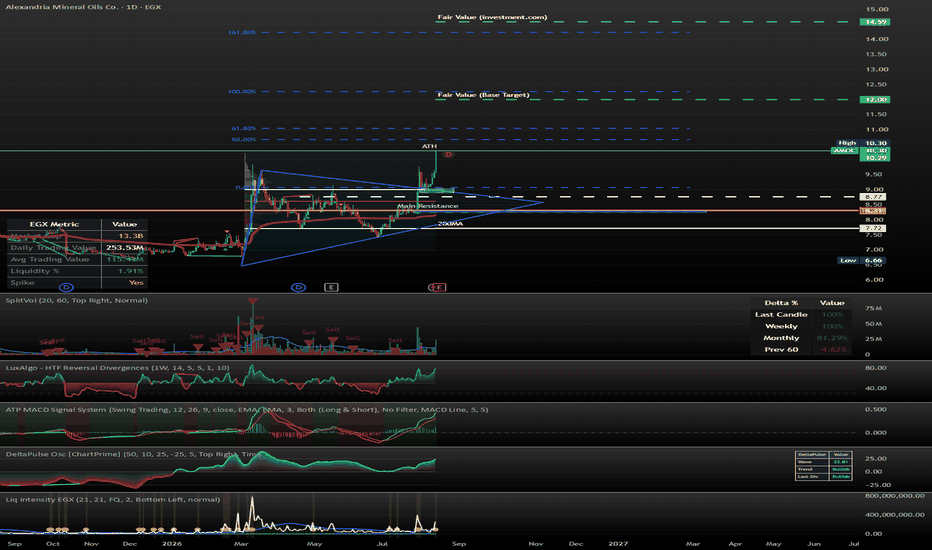Click the Mar label near 2026 on time axis
The image size is (932, 550).
241,543
